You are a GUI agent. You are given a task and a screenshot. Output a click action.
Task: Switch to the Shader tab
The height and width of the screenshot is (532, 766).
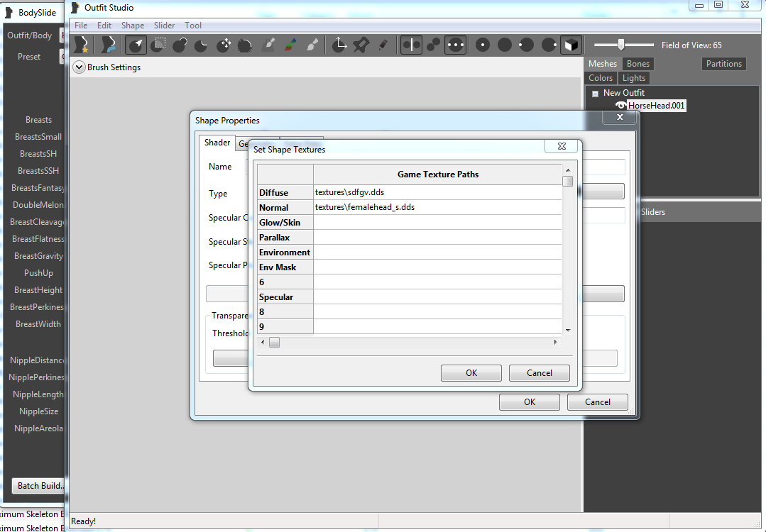(217, 143)
